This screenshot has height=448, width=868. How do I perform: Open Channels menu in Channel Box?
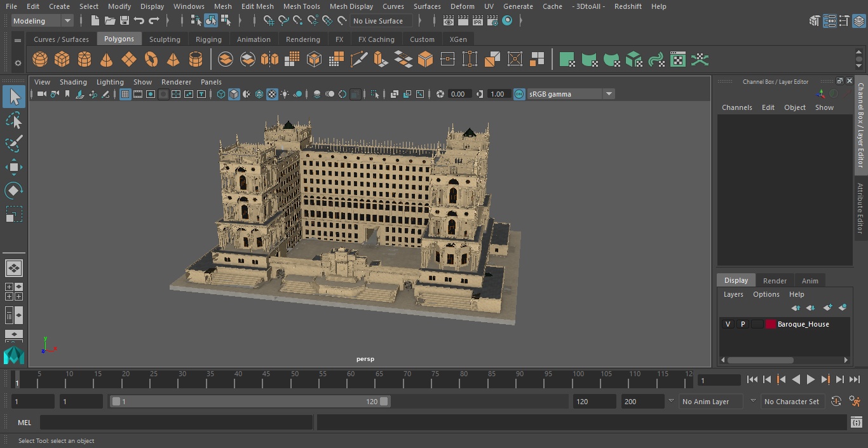pyautogui.click(x=736, y=107)
